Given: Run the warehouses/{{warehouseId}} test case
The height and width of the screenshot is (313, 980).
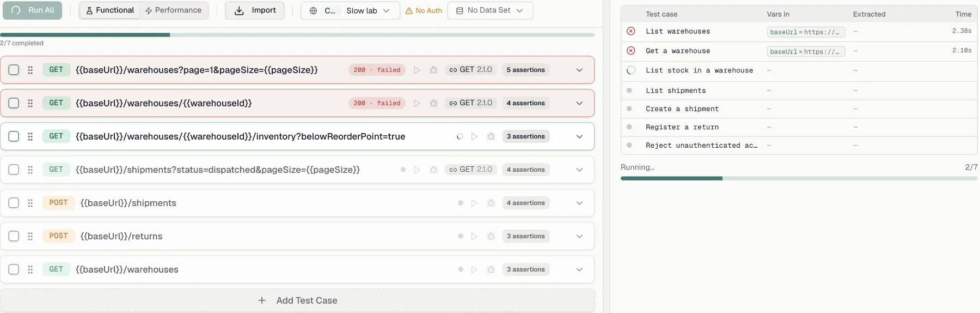Looking at the screenshot, I should (x=417, y=103).
